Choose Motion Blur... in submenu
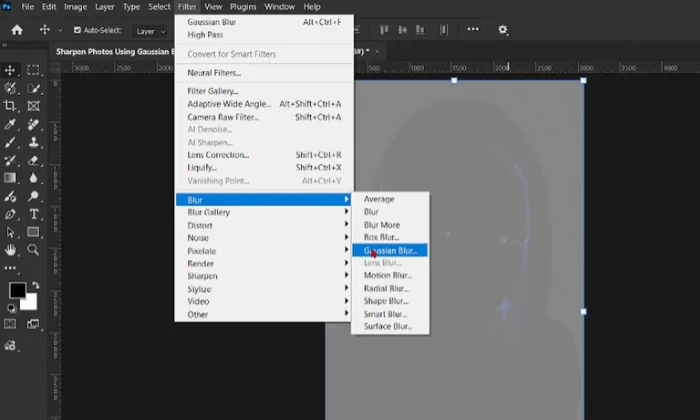 (x=390, y=275)
